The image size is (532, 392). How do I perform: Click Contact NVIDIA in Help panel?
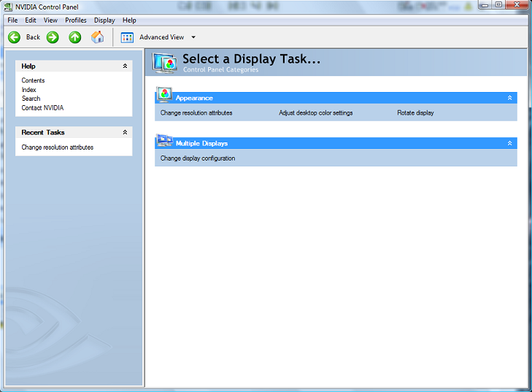pos(42,108)
